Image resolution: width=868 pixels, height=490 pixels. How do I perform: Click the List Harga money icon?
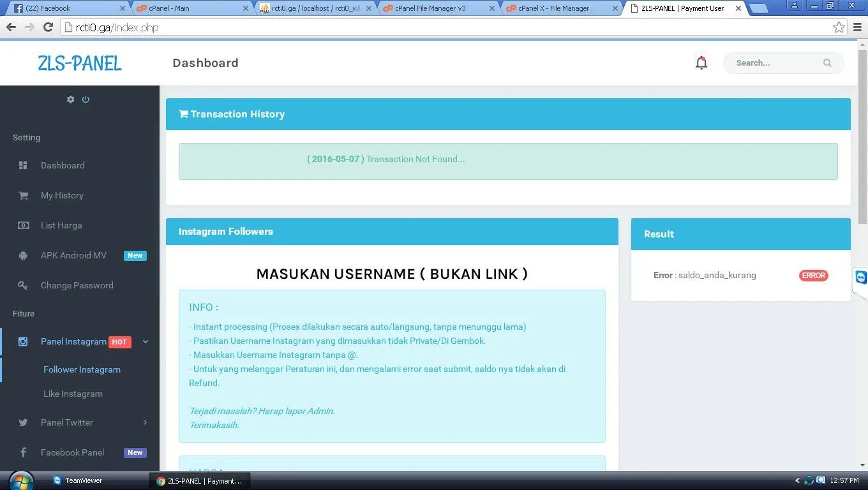23,225
